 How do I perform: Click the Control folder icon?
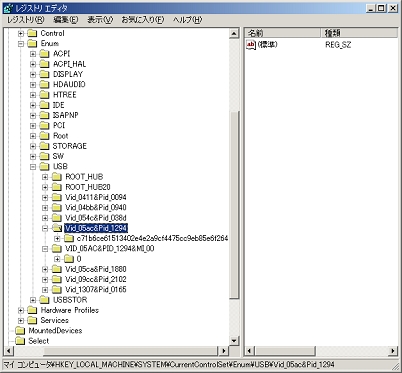(32, 33)
